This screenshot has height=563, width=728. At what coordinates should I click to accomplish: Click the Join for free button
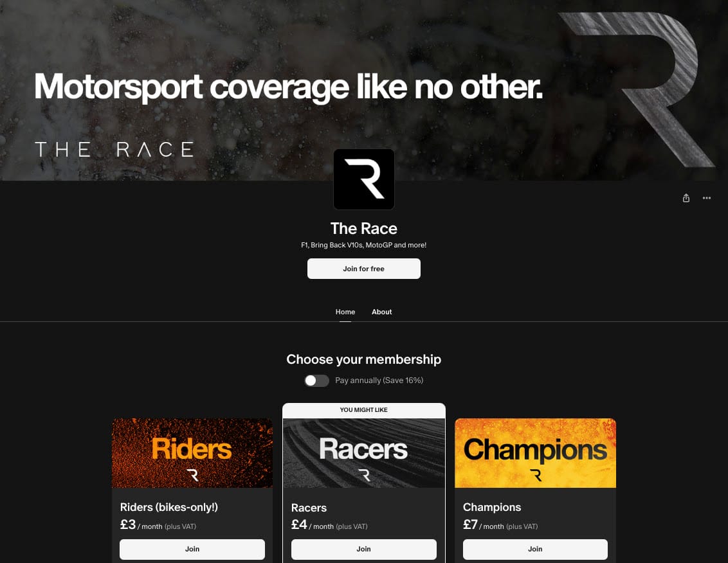pyautogui.click(x=363, y=269)
